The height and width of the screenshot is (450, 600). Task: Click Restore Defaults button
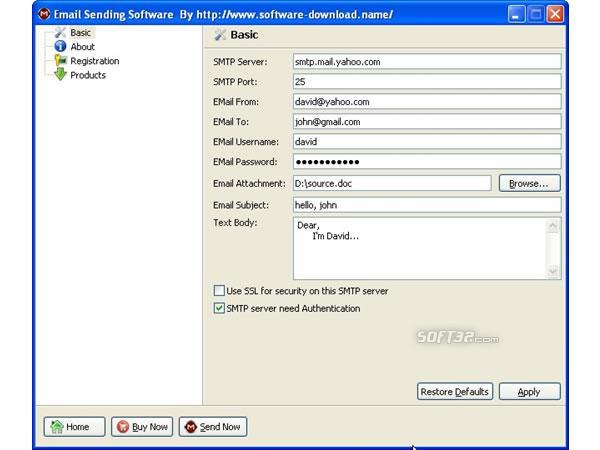click(x=455, y=391)
